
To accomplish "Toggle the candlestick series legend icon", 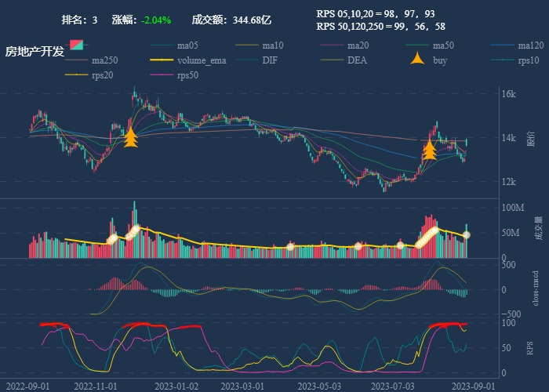I will (x=76, y=45).
